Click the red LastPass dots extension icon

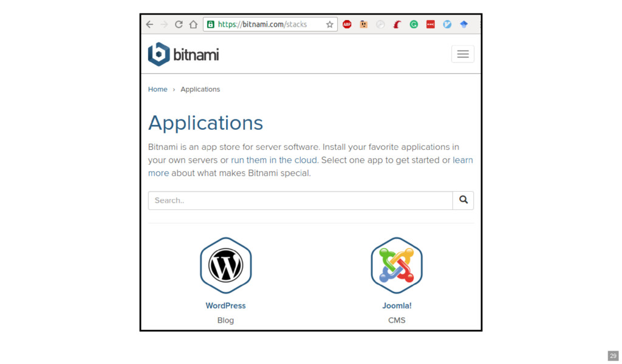pos(431,24)
